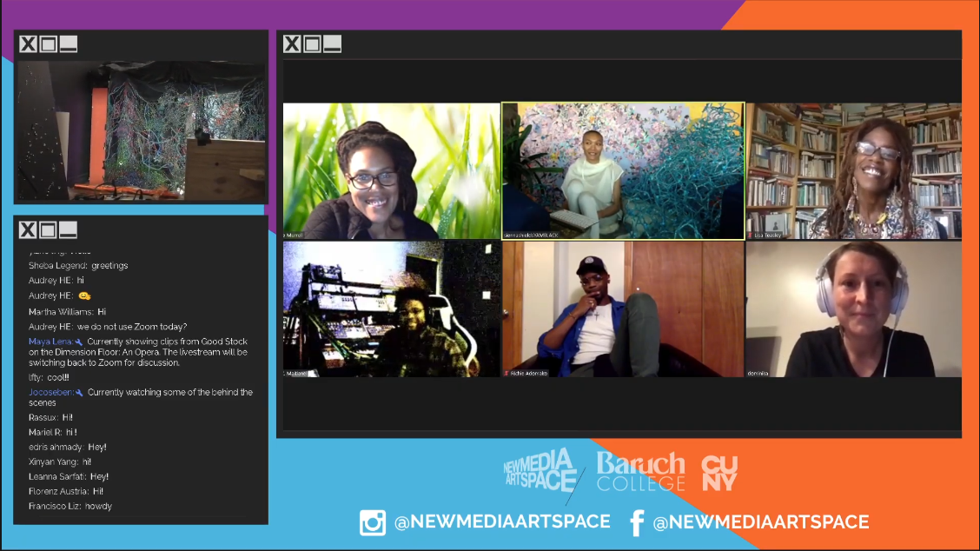Screen dimensions: 980x551
Task: Click the New Media Artspace logo
Action: point(540,470)
